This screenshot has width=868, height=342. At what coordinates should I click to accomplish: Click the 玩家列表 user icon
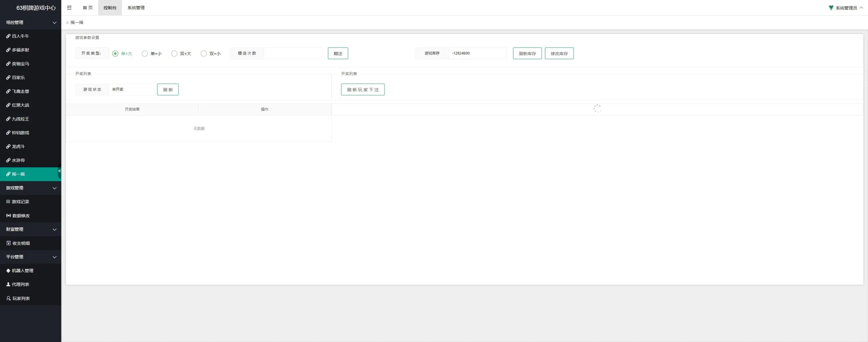click(x=8, y=298)
